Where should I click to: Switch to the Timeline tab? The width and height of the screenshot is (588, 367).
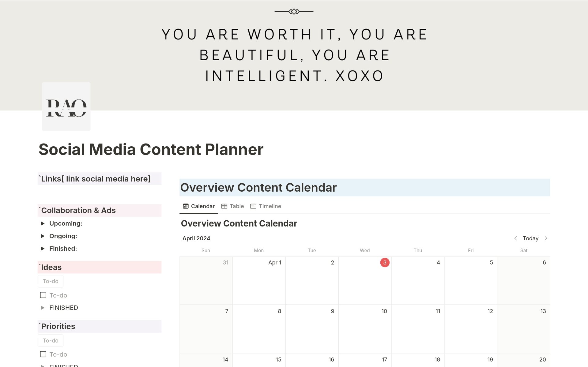(269, 206)
